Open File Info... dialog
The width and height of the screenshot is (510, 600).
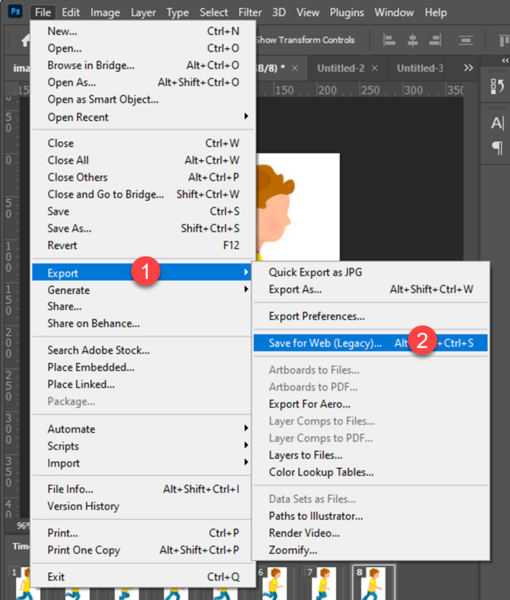[142, 489]
